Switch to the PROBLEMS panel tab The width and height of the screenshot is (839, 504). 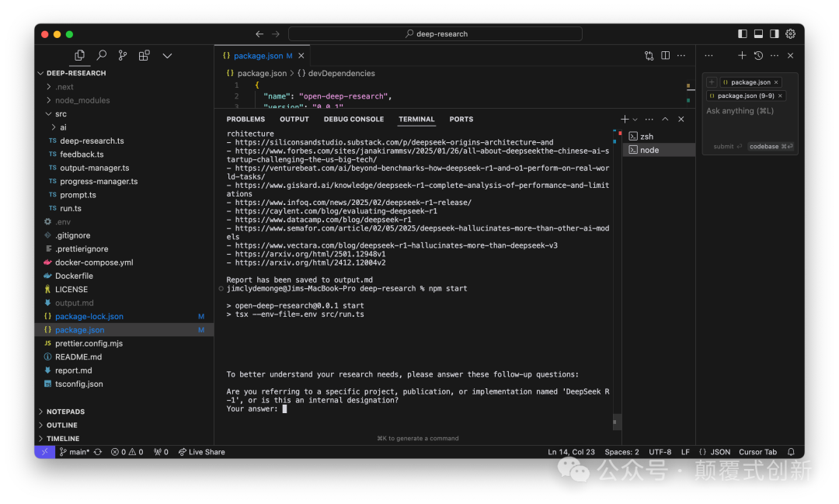click(245, 120)
